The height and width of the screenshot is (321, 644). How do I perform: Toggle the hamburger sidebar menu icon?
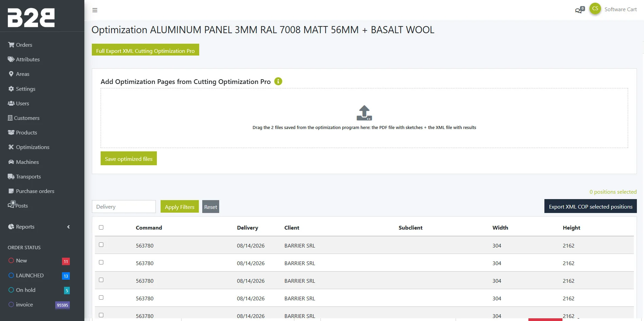click(x=95, y=10)
